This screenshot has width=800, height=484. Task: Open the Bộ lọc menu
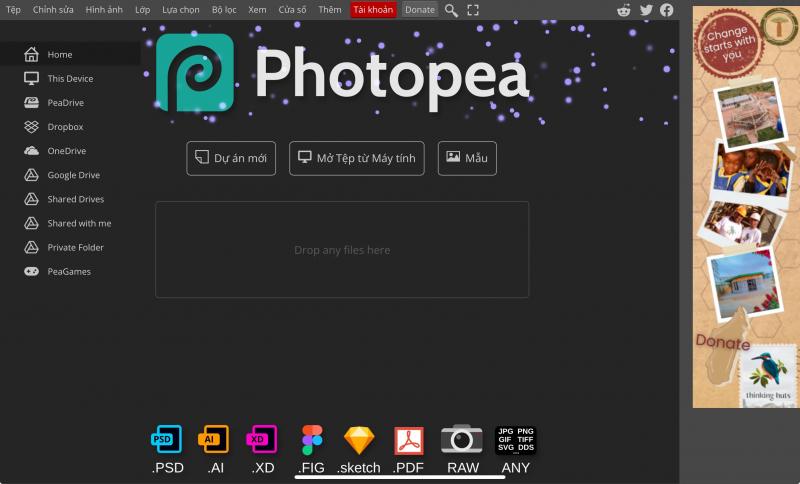(x=224, y=10)
